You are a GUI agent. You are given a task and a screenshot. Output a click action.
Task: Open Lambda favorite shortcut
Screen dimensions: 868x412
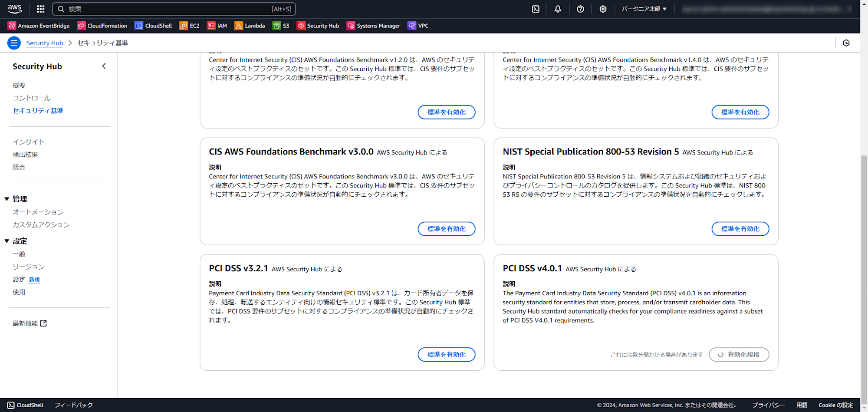click(250, 26)
